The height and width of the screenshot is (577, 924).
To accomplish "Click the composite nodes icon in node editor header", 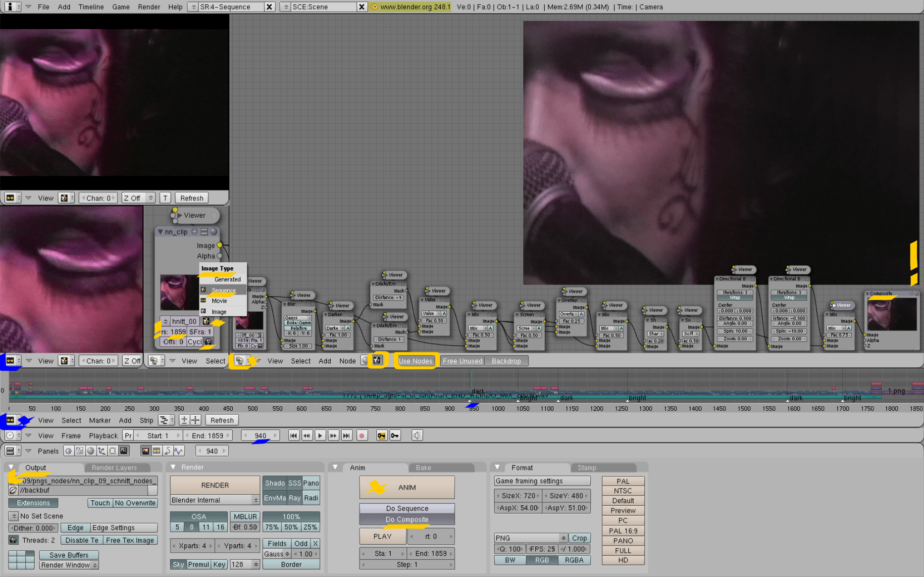I will (377, 361).
